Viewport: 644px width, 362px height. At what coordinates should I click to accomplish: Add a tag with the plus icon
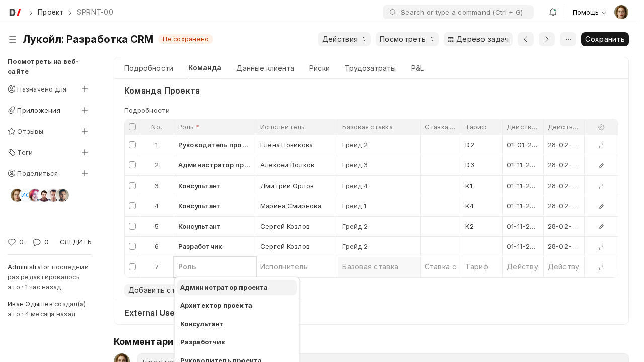click(85, 152)
